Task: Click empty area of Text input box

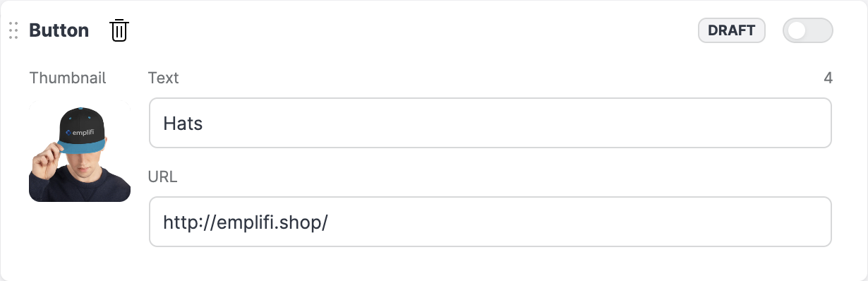Action: [x=515, y=123]
